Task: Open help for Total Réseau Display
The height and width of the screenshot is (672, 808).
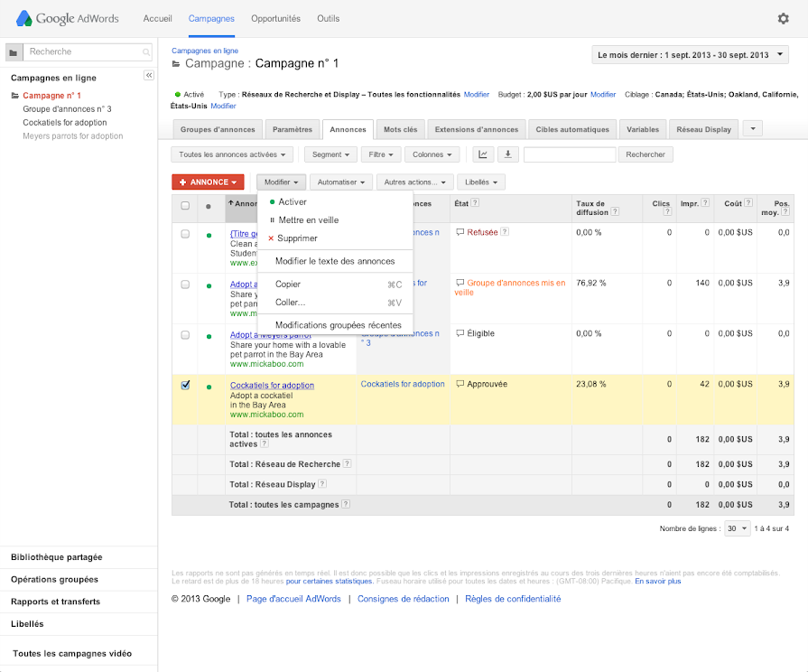Action: click(322, 483)
